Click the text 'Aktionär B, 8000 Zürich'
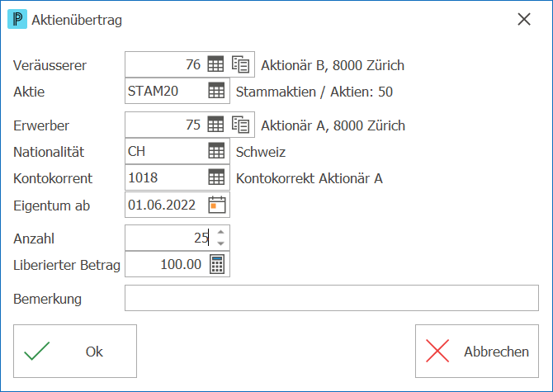 tap(333, 65)
